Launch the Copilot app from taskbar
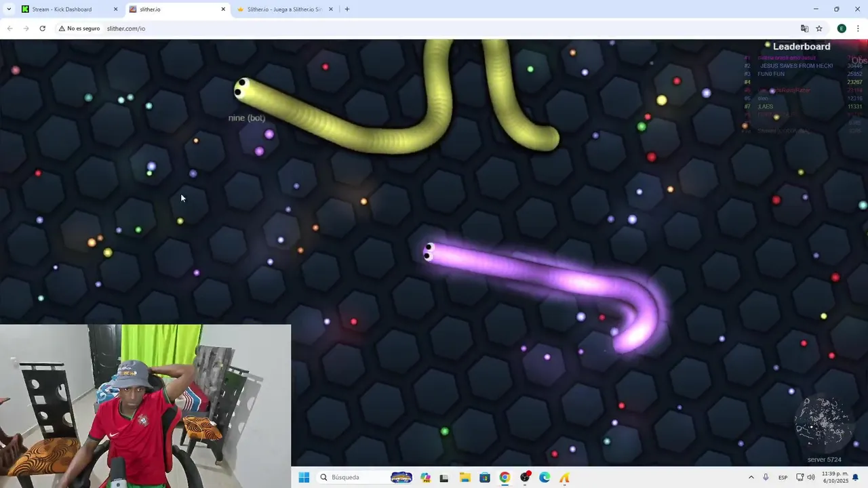Image resolution: width=868 pixels, height=488 pixels. coord(425,477)
